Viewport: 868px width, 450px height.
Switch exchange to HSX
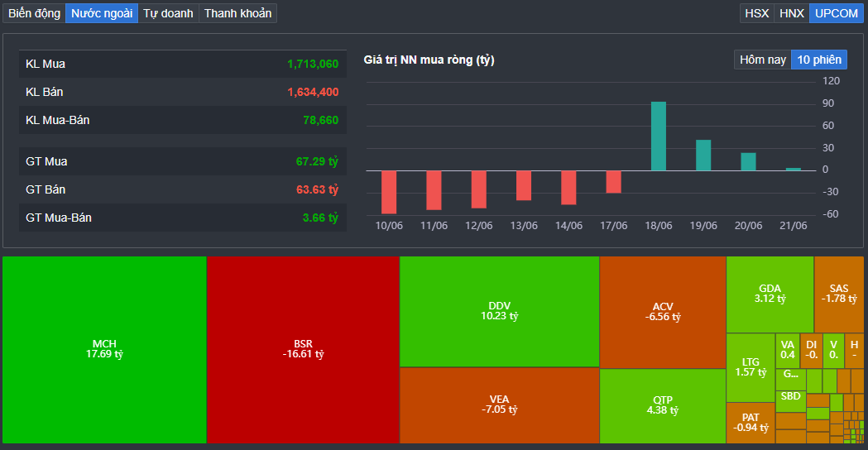click(756, 13)
